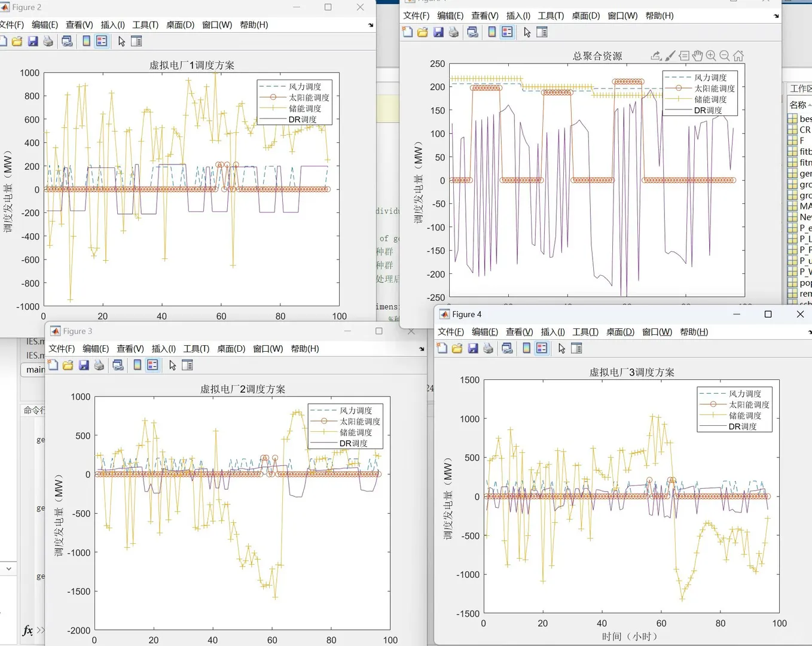This screenshot has height=646, width=812.
Task: Click the Link Plot icon in Figure 3
Action: (118, 365)
